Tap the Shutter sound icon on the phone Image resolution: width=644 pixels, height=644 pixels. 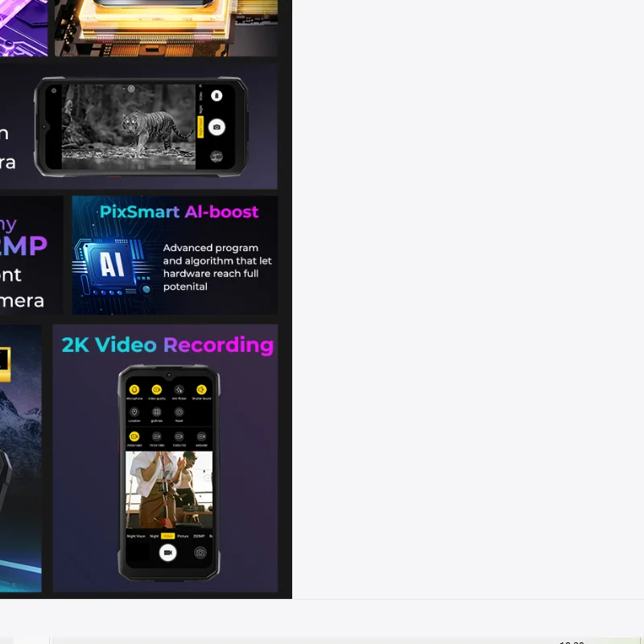(201, 390)
